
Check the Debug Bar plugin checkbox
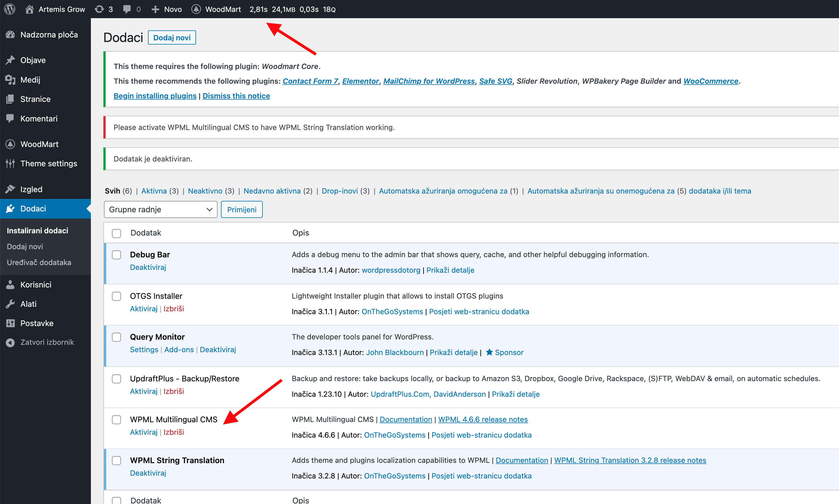(116, 255)
